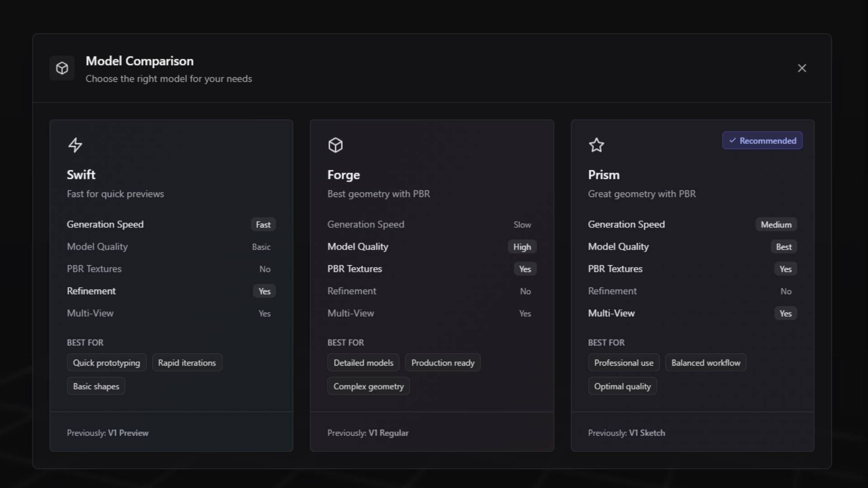Image resolution: width=868 pixels, height=488 pixels.
Task: Click Forge's Multi-View Yes value
Action: (x=525, y=314)
